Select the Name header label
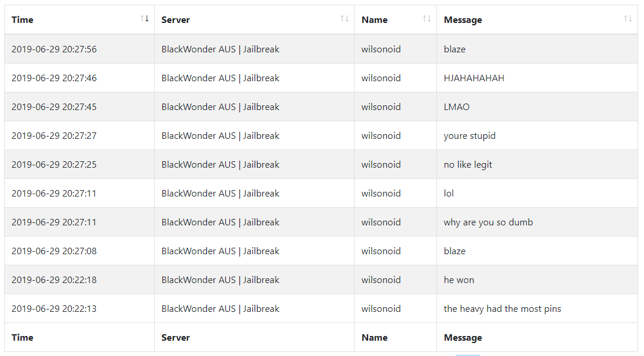This screenshot has height=356, width=644. click(374, 20)
